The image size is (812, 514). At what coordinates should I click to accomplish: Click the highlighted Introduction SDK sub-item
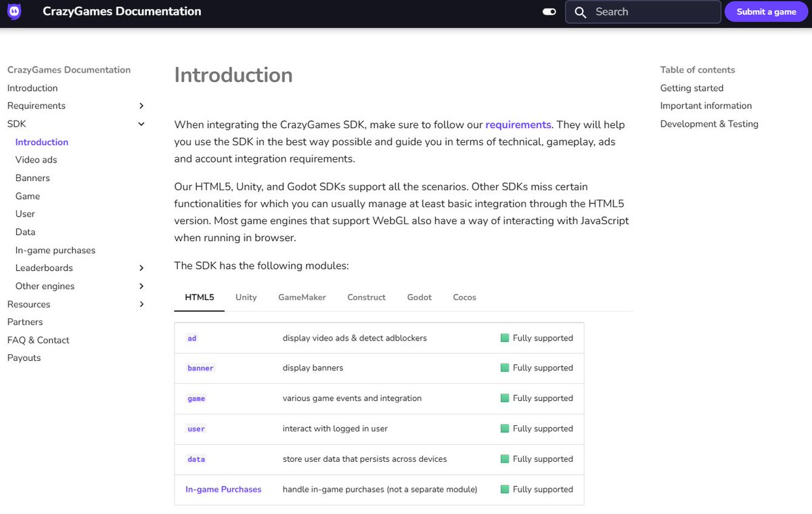point(42,142)
